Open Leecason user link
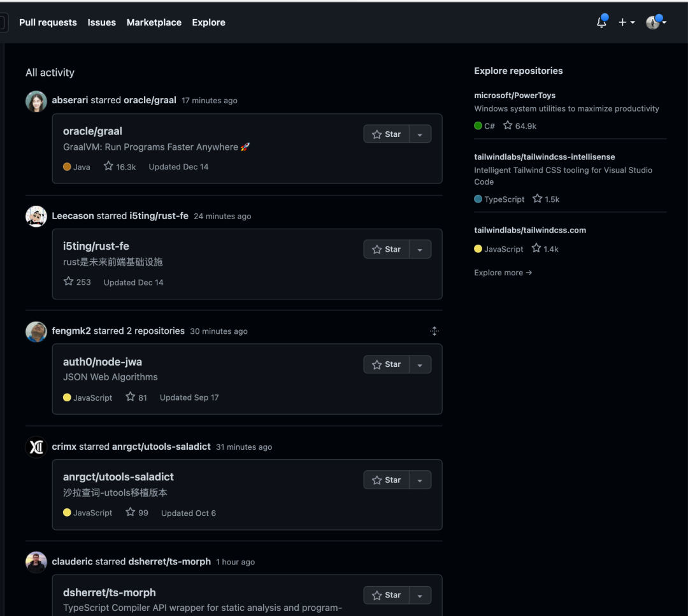This screenshot has width=688, height=616. pyautogui.click(x=73, y=216)
